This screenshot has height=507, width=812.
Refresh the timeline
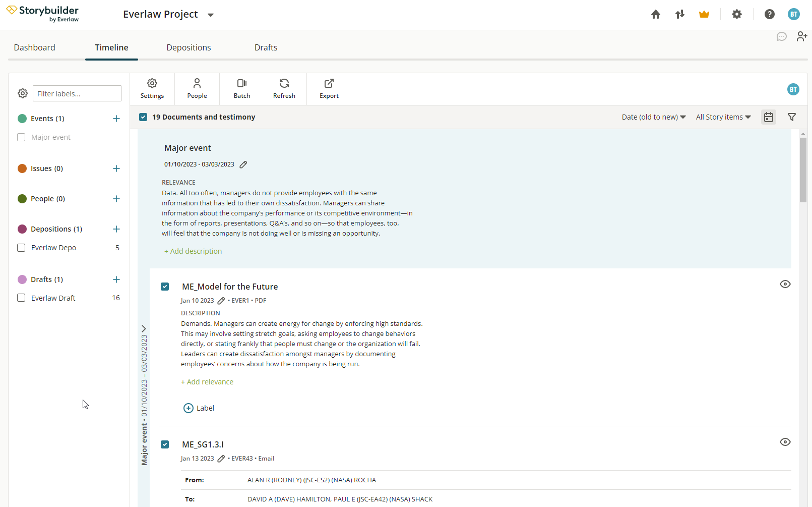coord(284,89)
